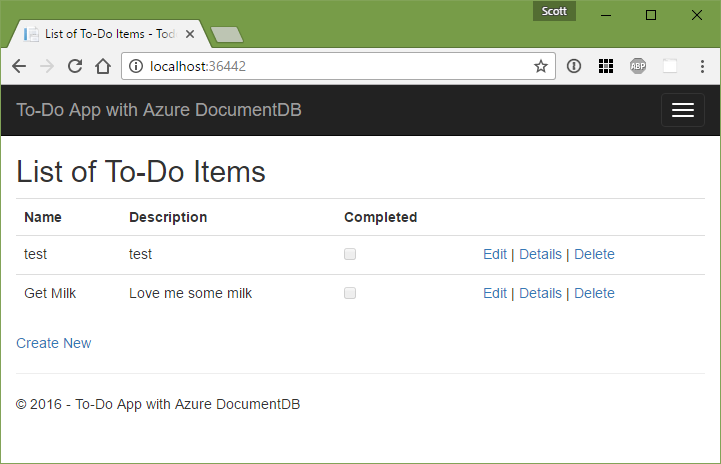This screenshot has width=721, height=464.
Task: Open the AdBlock Plus extension icon
Action: (x=638, y=66)
